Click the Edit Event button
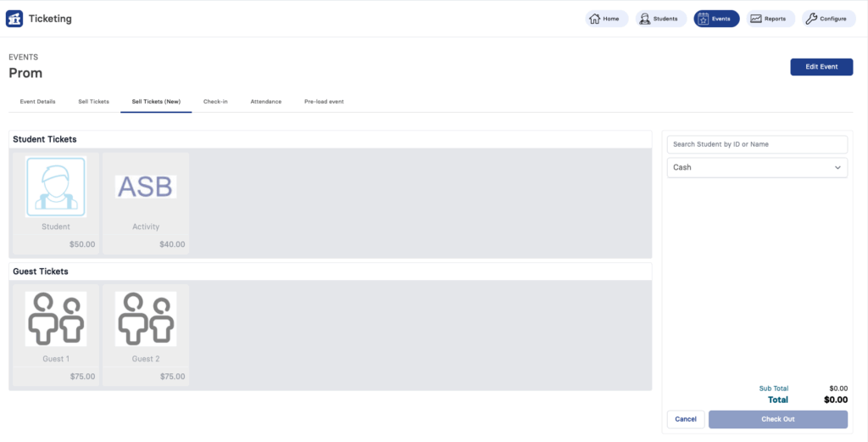This screenshot has height=442, width=868. [x=821, y=66]
